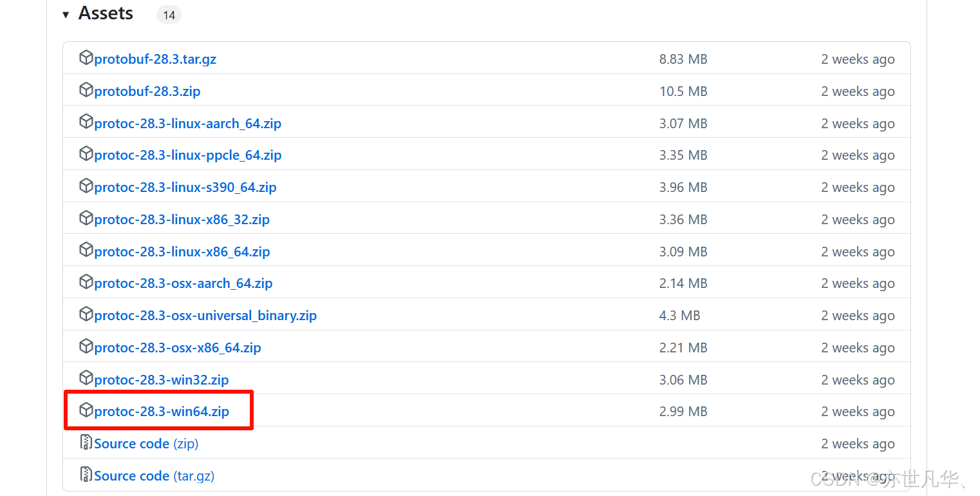Viewport: 980px width, 496px height.
Task: Download Source code (zip)
Action: coord(146,444)
